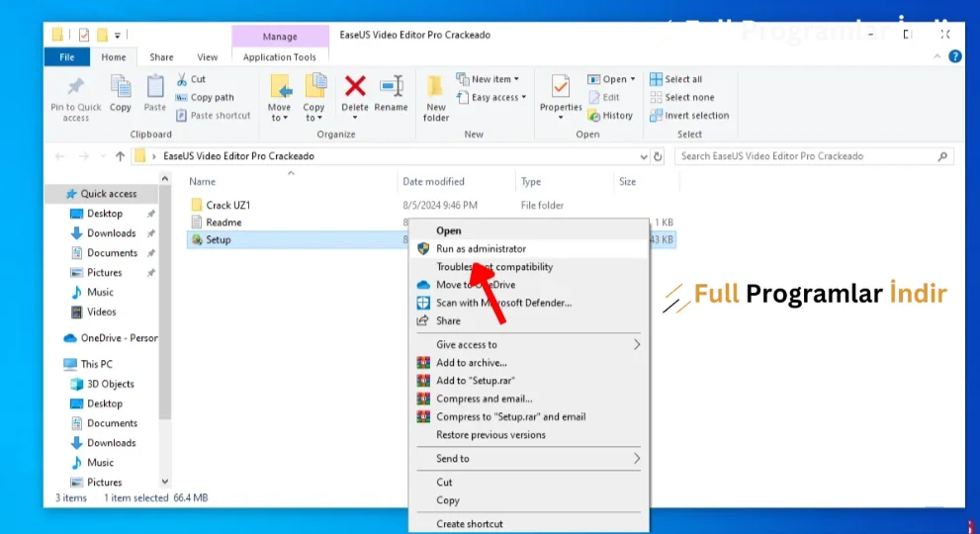Choose Add to "Setup.rar"
The width and height of the screenshot is (980, 534).
coord(529,381)
